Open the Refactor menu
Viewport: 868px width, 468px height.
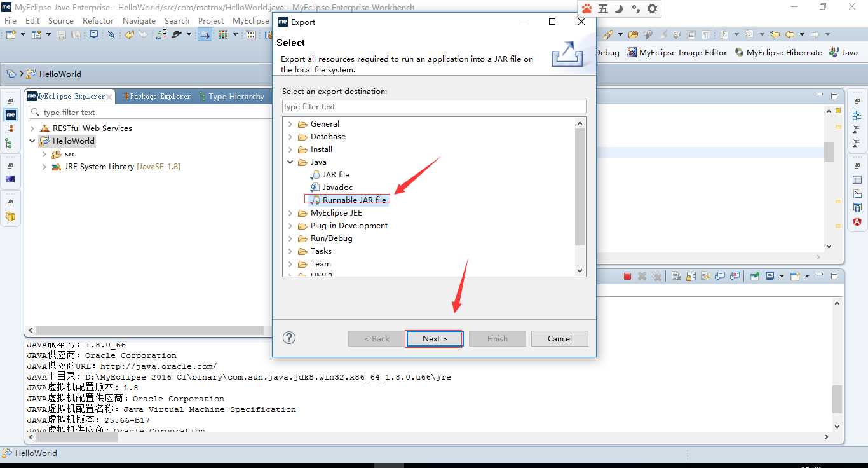[98, 20]
